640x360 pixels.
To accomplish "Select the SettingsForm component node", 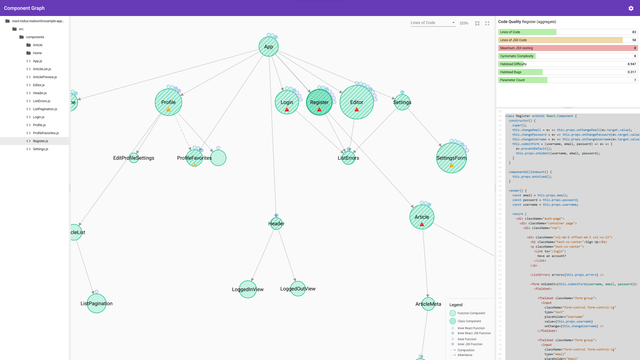I will [451, 158].
